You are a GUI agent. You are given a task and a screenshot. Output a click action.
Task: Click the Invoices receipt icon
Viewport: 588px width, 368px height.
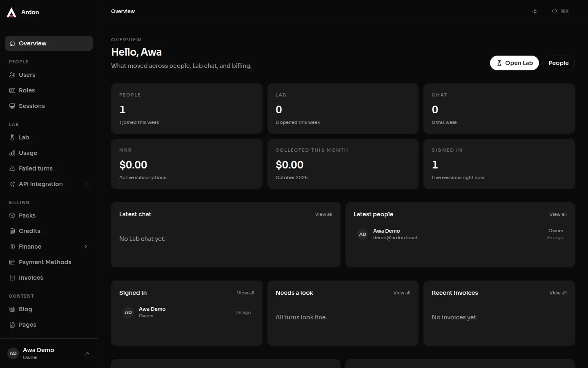coord(12,278)
